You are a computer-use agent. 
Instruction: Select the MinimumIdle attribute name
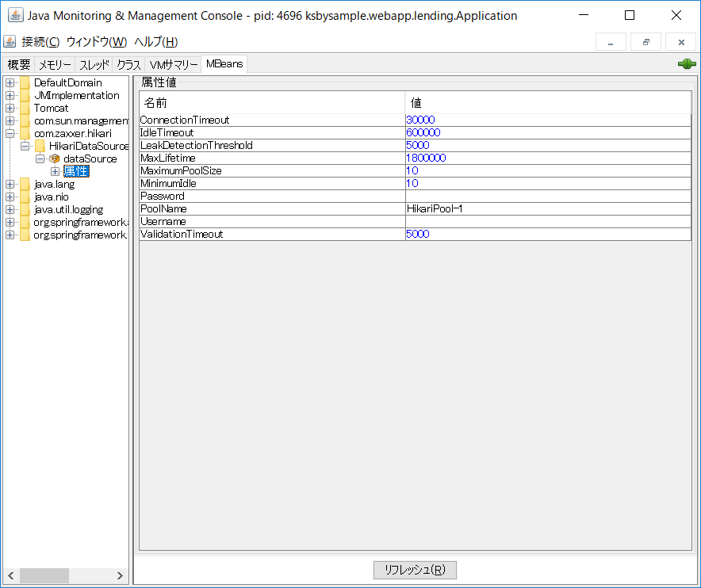pyautogui.click(x=168, y=183)
